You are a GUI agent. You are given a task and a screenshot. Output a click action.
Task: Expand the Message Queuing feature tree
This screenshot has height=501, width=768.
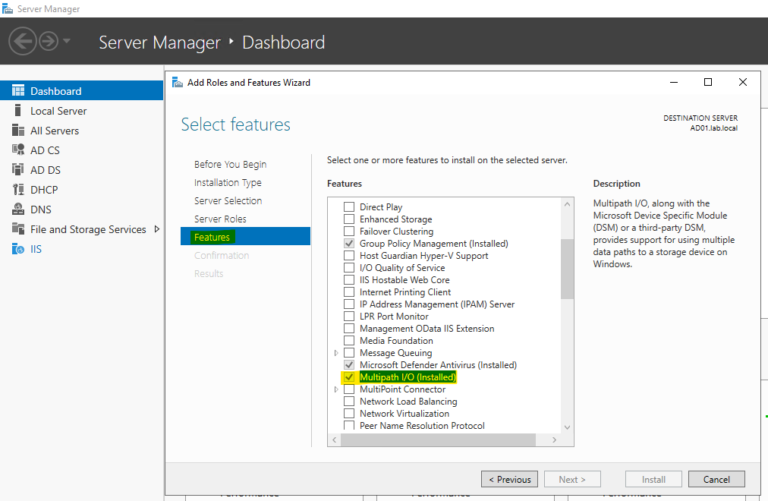336,353
